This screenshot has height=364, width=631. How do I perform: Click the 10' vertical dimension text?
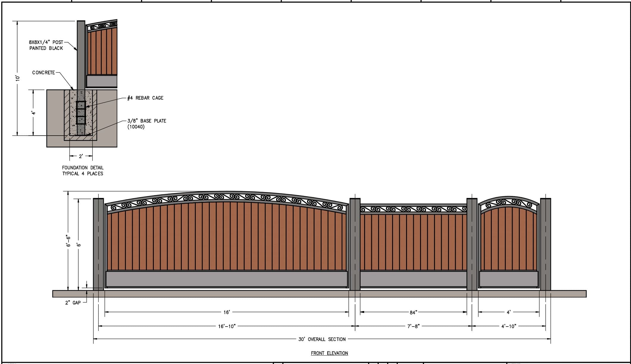18,78
